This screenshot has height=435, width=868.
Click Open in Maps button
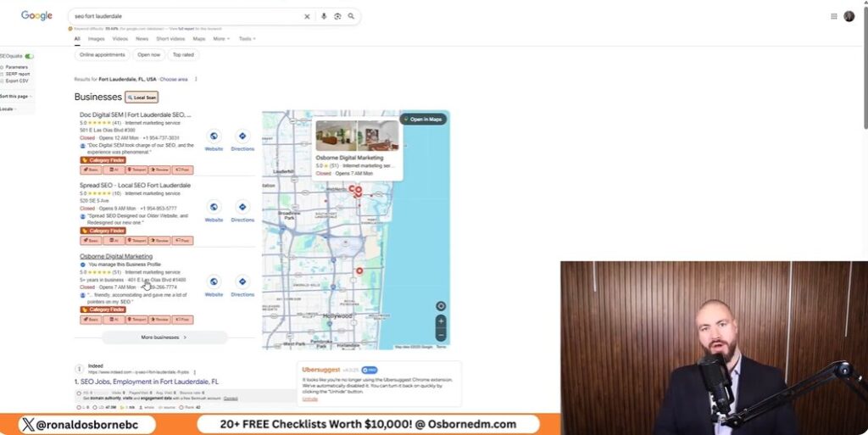(x=423, y=119)
